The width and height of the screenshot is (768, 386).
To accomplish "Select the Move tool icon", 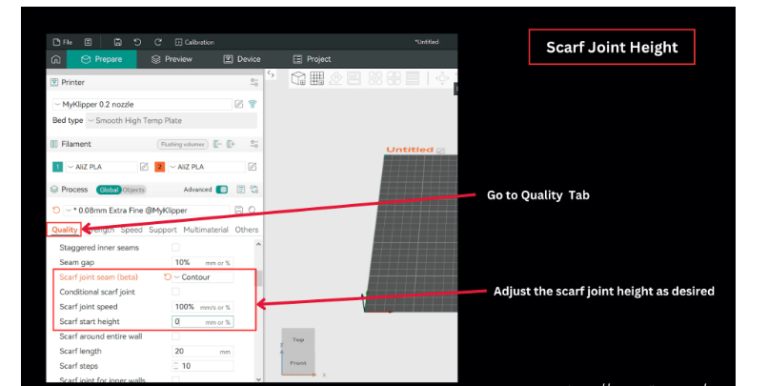I will (442, 78).
